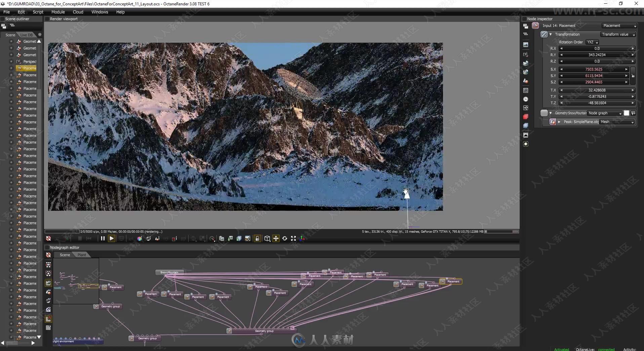Toggle the viewport resolution lock
Viewport: 644px width, 351px height.
click(x=257, y=238)
